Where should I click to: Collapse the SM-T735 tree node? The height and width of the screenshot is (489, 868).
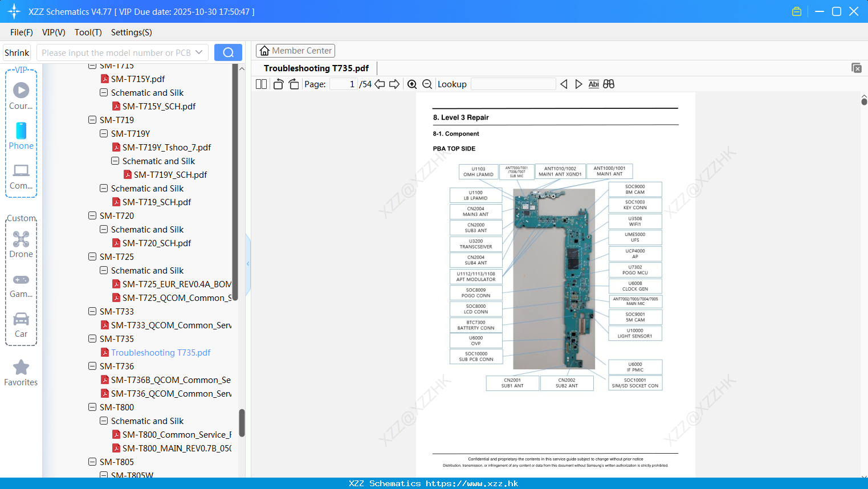click(92, 339)
